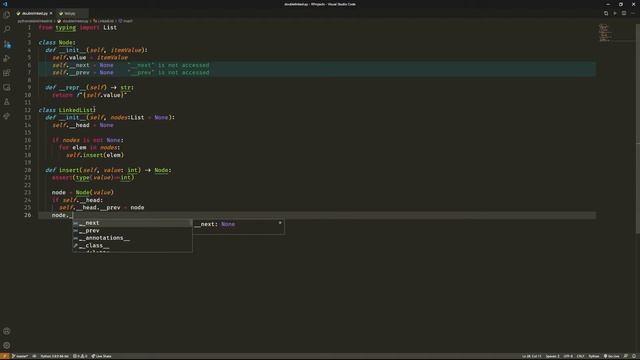Image resolution: width=640 pixels, height=360 pixels.
Task: Click Live Share in status bar
Action: (101, 356)
